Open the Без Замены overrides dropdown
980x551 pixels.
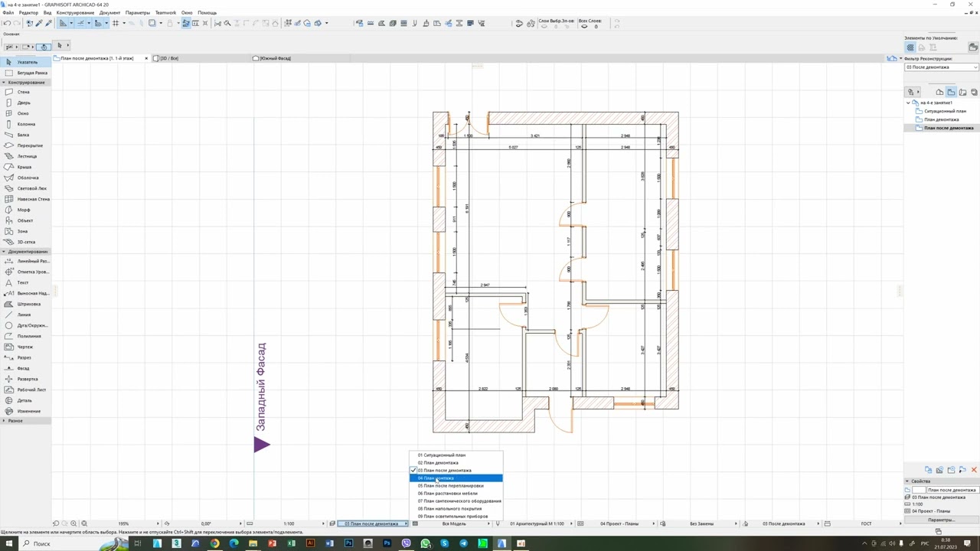(x=703, y=523)
